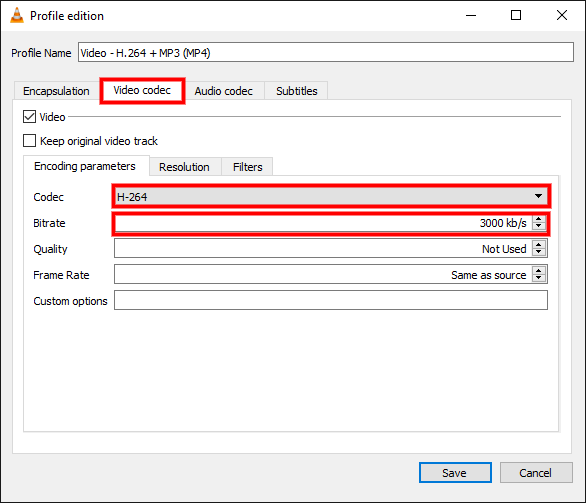586x503 pixels.
Task: Raise Frame Rate using up arrow
Action: point(539,271)
